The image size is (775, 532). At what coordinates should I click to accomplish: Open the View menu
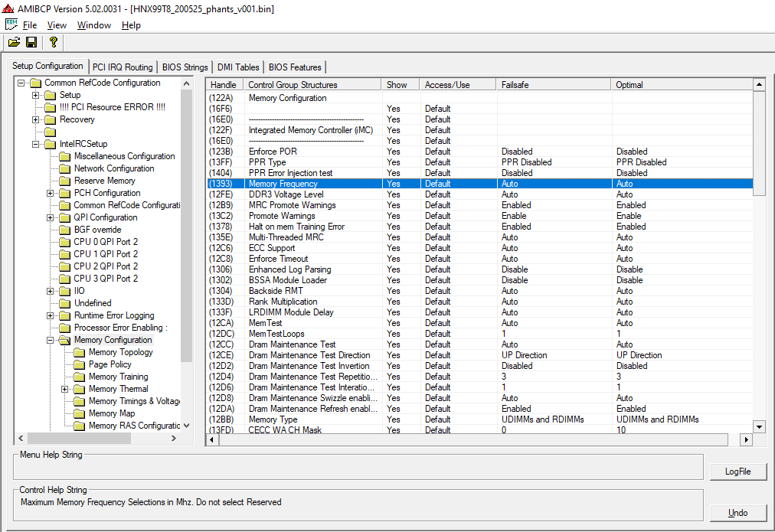(57, 25)
